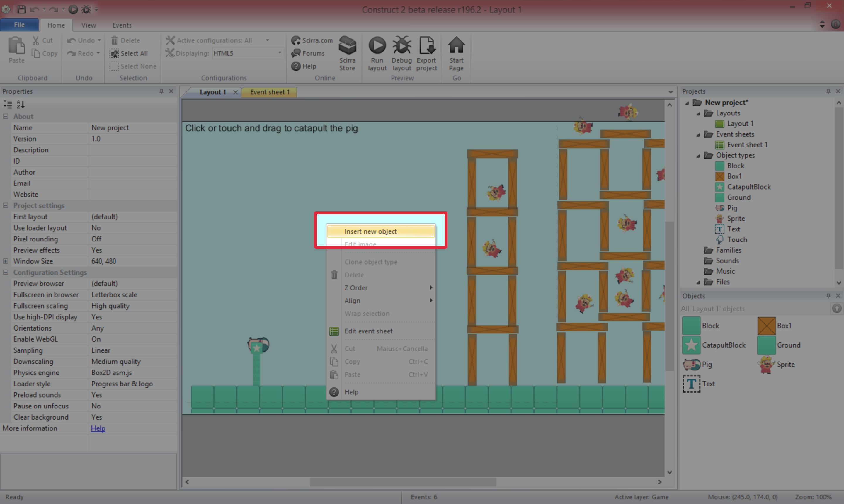Open Z Order submenu in context menu
The image size is (844, 504).
tap(381, 288)
